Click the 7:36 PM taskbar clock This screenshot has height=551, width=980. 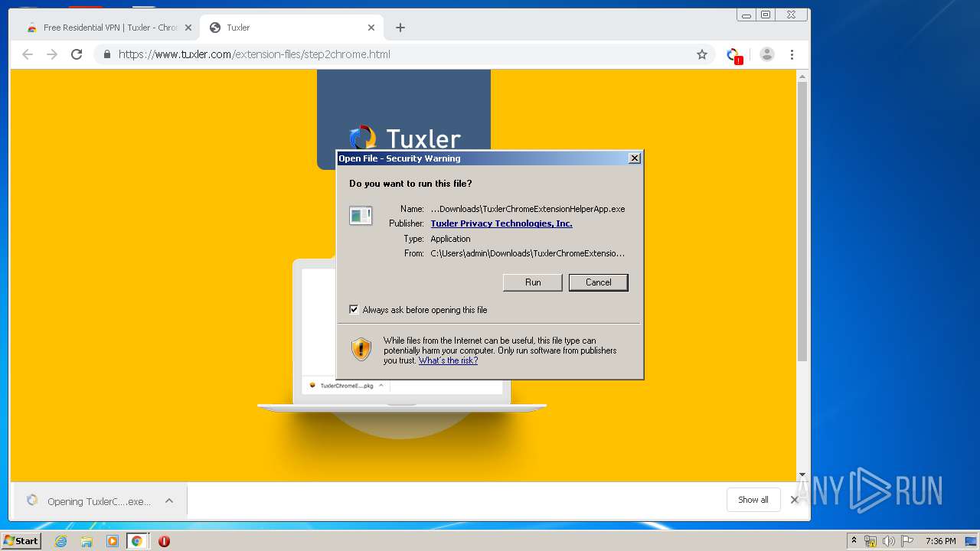point(940,541)
